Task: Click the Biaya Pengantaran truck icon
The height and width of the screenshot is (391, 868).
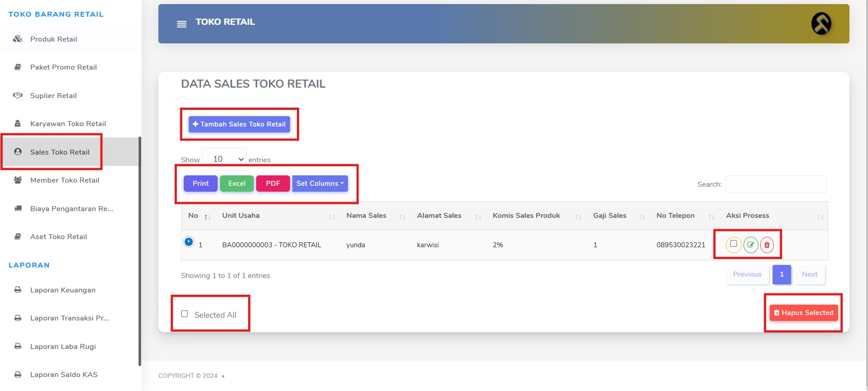Action: point(18,208)
